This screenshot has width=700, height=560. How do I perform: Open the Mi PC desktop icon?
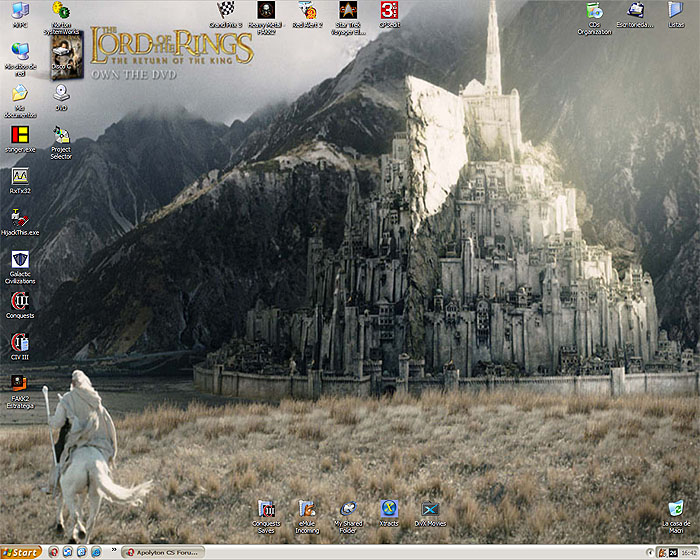(x=20, y=10)
